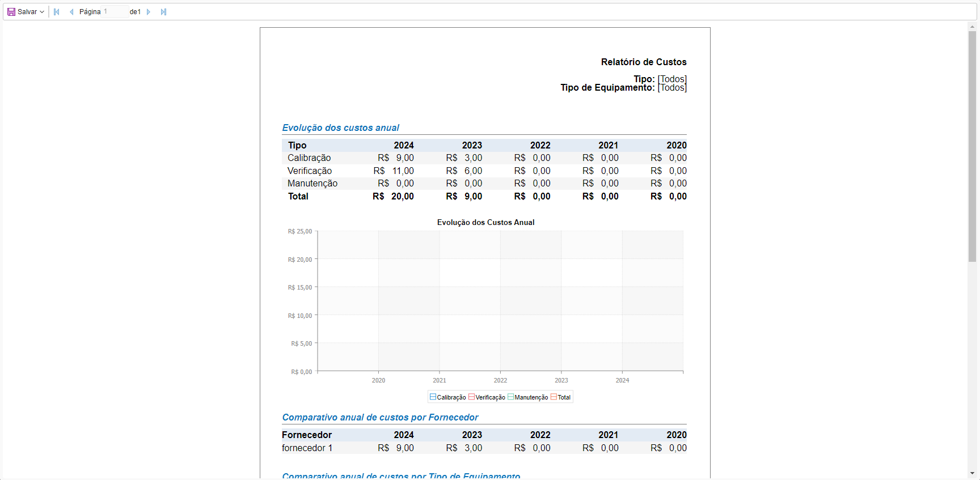Viewport: 980px width, 480px height.
Task: Click the 'Evolução dos Custos Anual' chart title
Action: coord(485,223)
